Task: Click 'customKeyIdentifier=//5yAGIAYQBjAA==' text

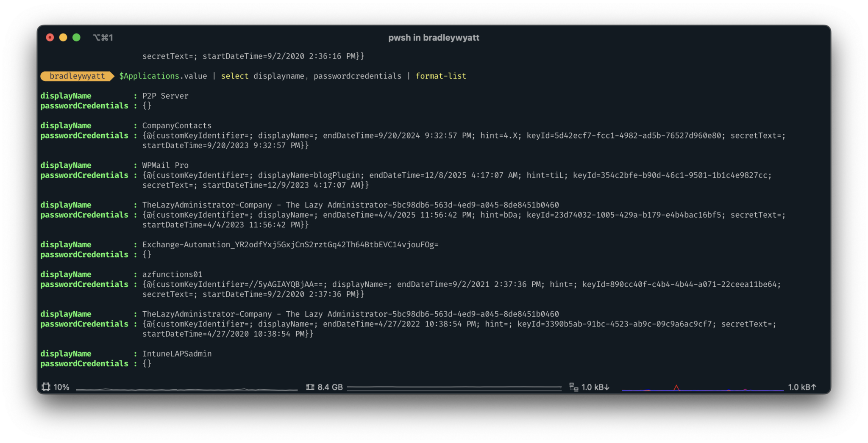Action: [x=239, y=284]
